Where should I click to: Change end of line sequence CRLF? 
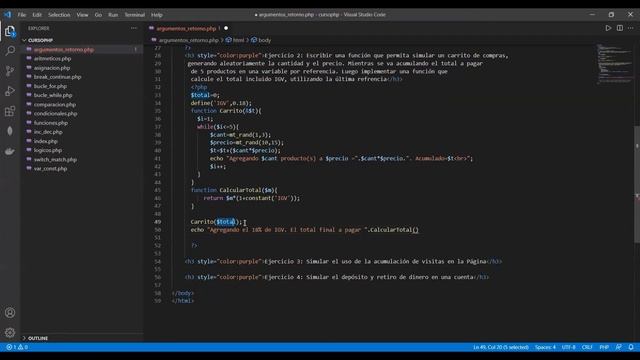[x=587, y=347]
